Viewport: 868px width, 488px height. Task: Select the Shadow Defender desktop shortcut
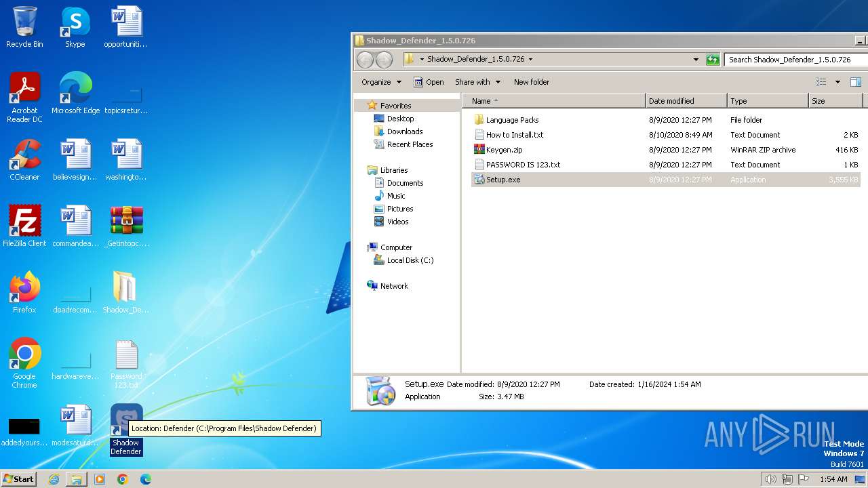(126, 430)
